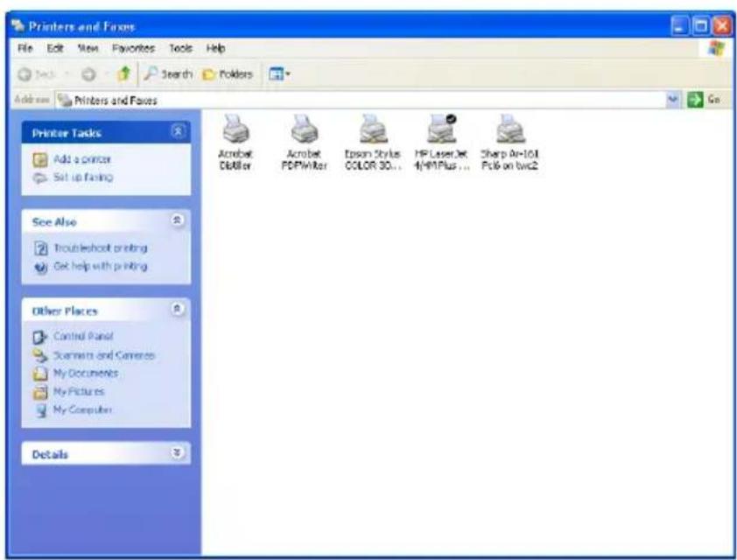Click the Add a printer icon

click(40, 160)
